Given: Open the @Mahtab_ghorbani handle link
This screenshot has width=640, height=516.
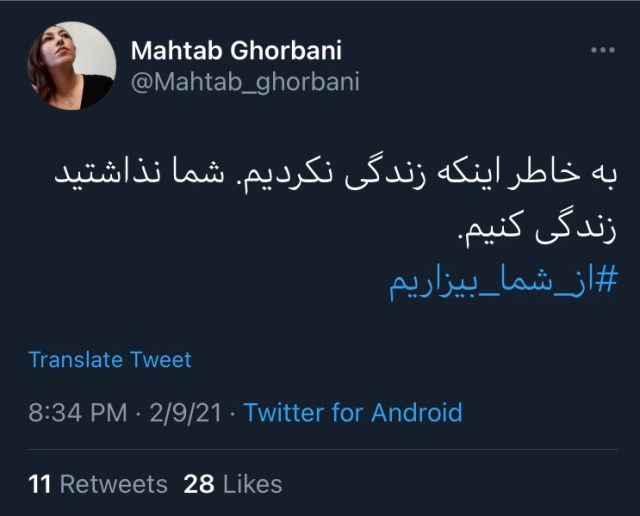Looking at the screenshot, I should click(x=244, y=82).
